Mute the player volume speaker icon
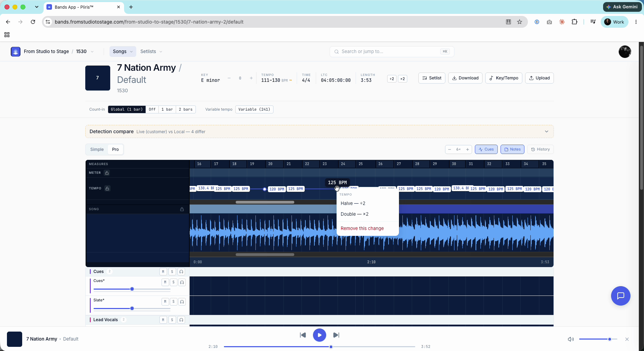The image size is (644, 351). coord(571,339)
